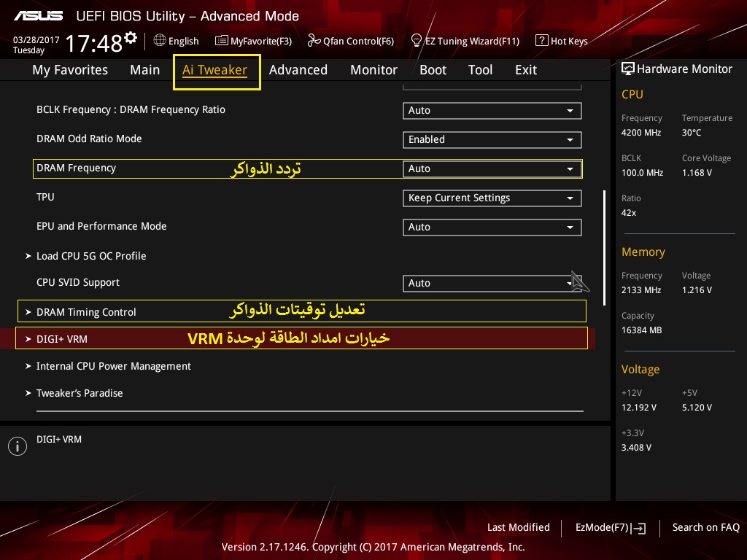The height and width of the screenshot is (560, 747).
Task: Click CPU Ratio value 42x
Action: (629, 213)
